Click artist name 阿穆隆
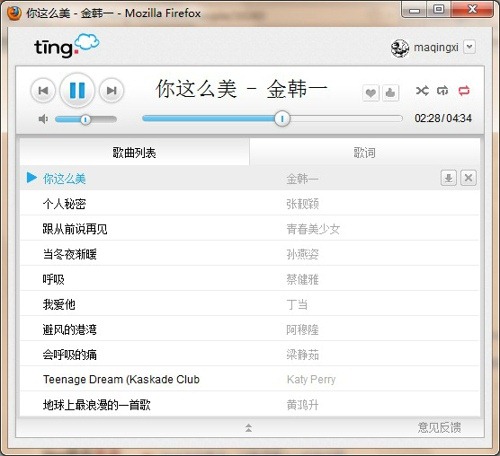This screenshot has height=456, width=500. [x=303, y=330]
